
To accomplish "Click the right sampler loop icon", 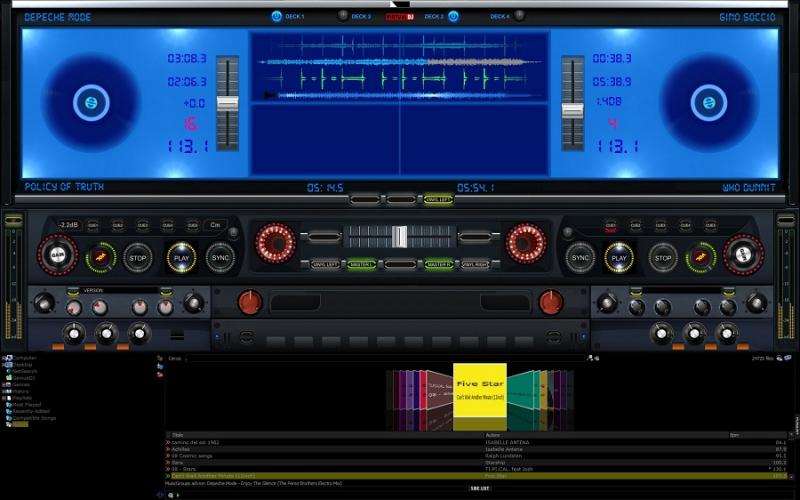I will (x=553, y=337).
